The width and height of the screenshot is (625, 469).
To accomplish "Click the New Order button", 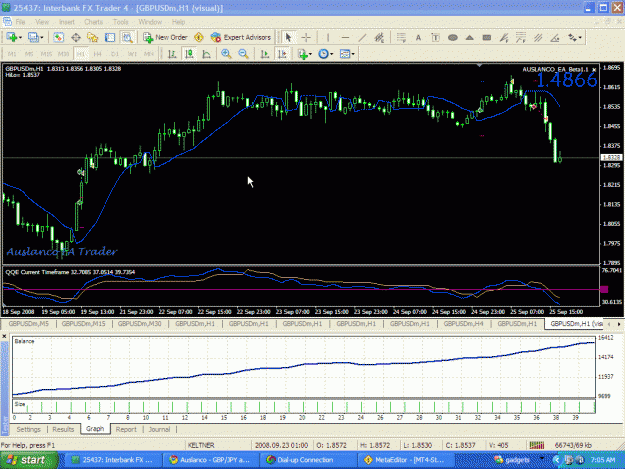I will coord(166,37).
